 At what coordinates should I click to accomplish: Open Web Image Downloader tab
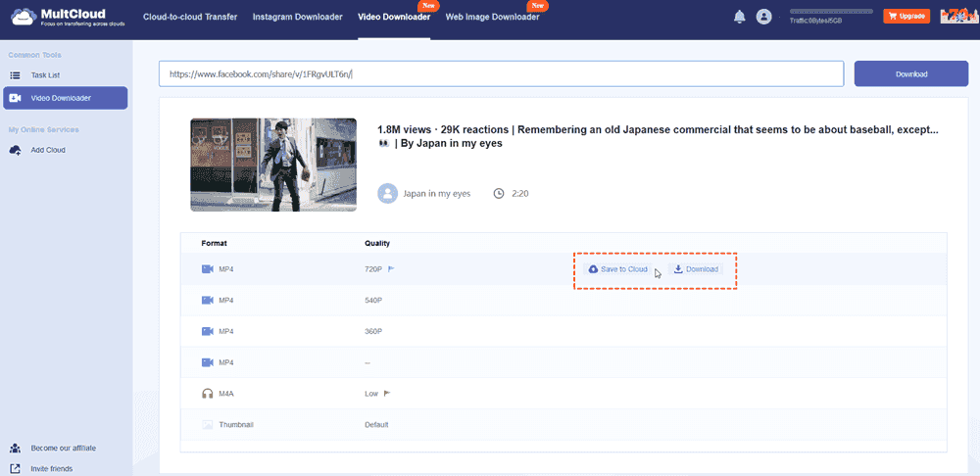493,17
